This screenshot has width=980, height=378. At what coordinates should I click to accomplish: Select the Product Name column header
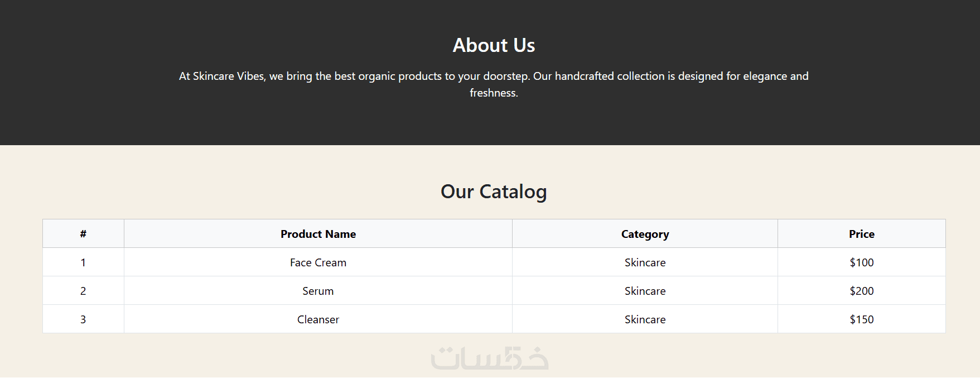[318, 234]
